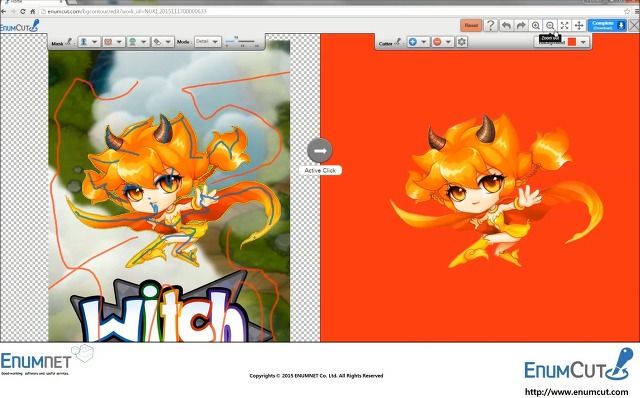Select the blue foreground mask brush
The width and height of the screenshot is (640, 398).
point(84,42)
